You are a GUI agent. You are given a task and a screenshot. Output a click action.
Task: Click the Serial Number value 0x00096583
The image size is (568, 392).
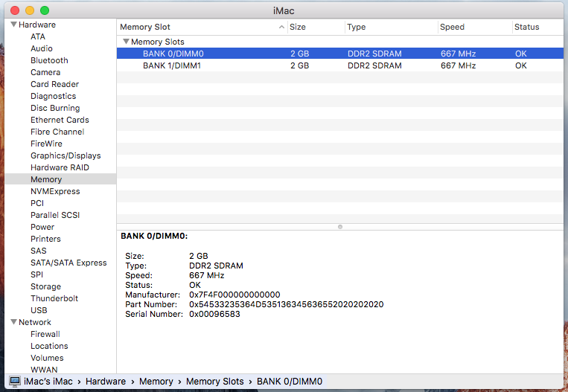pos(214,314)
